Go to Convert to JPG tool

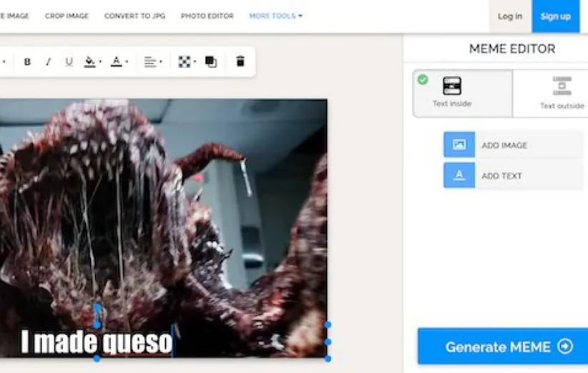[134, 16]
